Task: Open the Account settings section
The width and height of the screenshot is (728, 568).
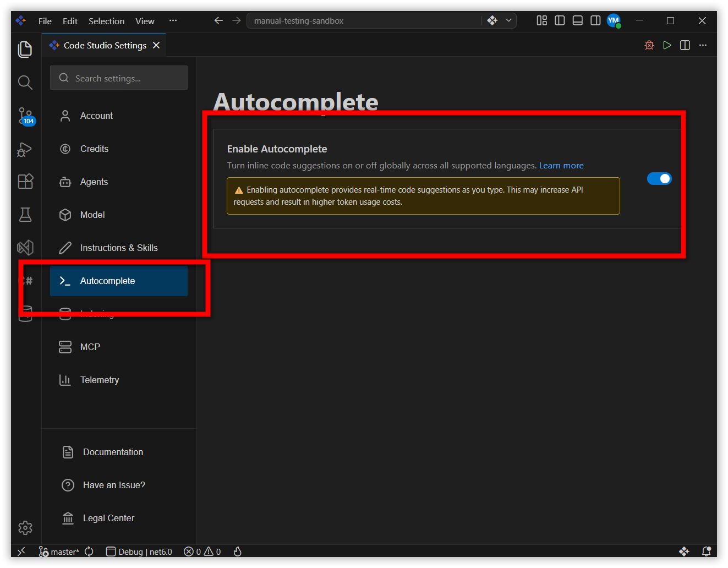Action: (x=119, y=116)
